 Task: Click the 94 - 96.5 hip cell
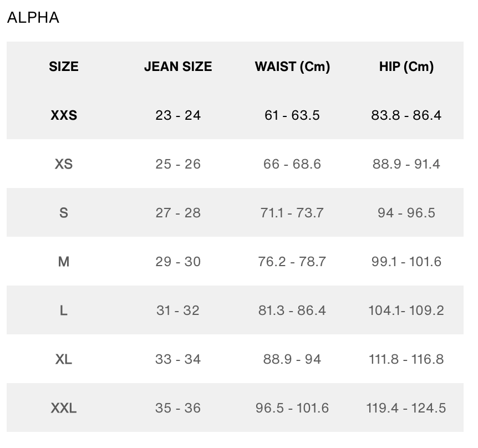406,213
